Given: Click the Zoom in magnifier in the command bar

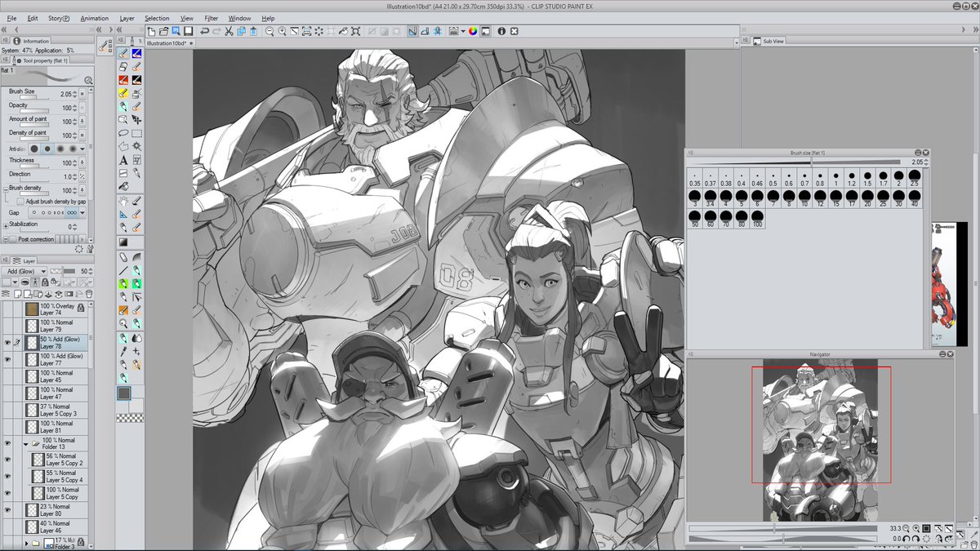Looking at the screenshot, I should 282,32.
